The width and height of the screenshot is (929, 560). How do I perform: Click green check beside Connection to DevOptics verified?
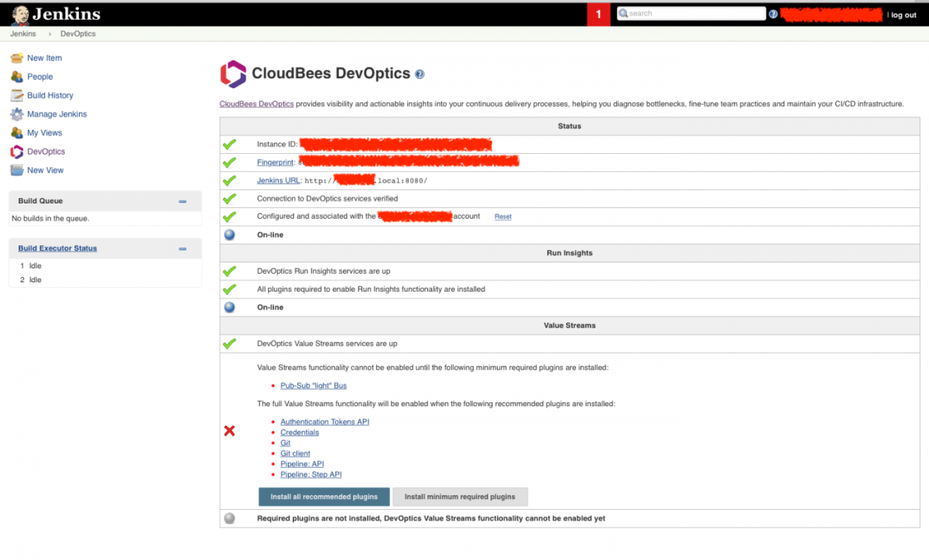tap(229, 199)
